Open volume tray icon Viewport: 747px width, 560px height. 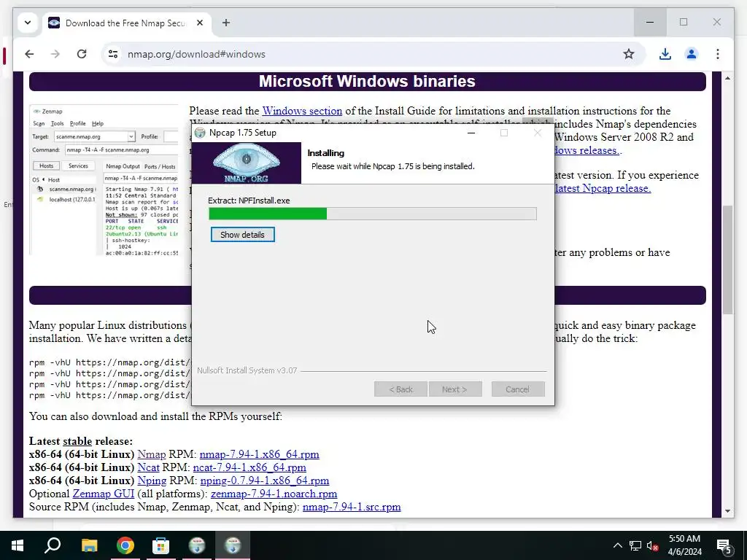[x=653, y=545]
